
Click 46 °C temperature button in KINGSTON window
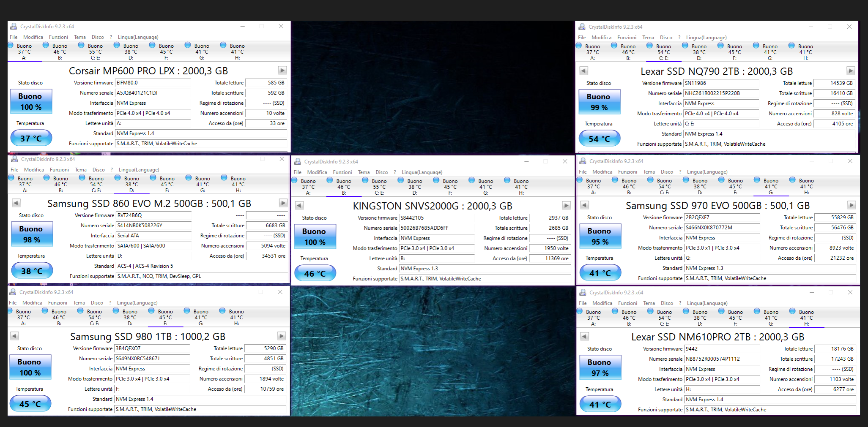point(315,273)
